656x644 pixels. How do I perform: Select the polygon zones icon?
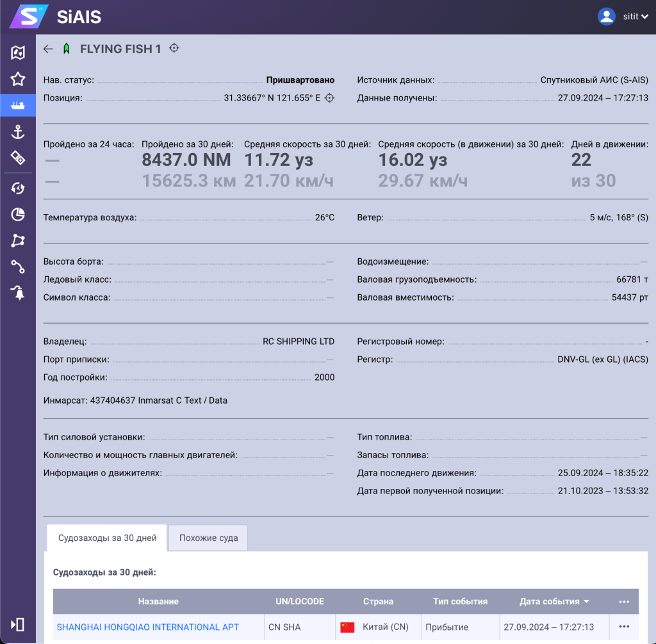coord(18,240)
